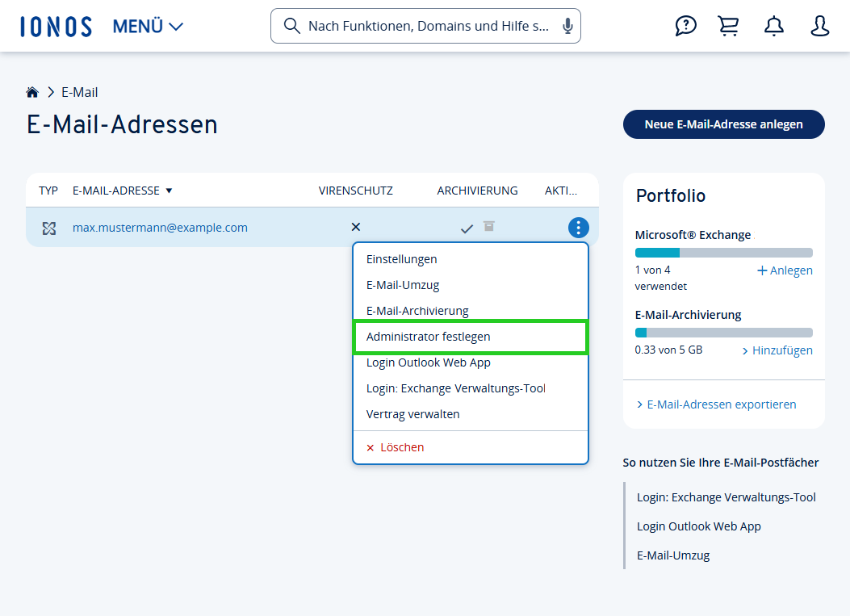
Task: Click the search magnifier icon
Action: [x=291, y=26]
